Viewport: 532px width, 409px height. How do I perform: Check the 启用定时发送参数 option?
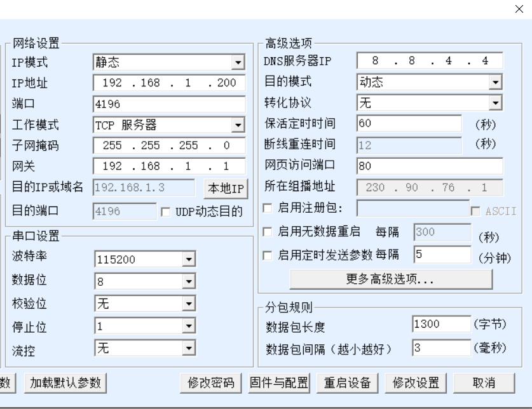(268, 255)
